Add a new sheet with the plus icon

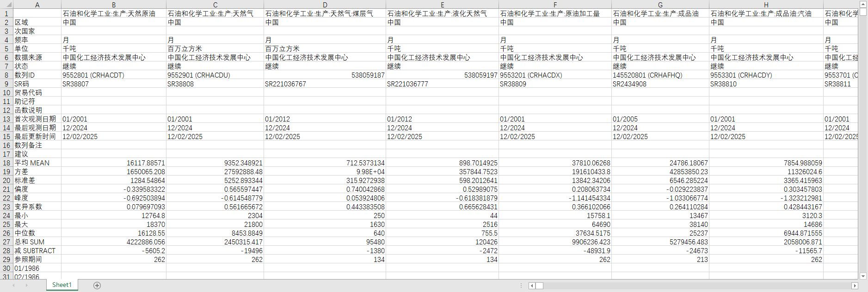click(97, 286)
